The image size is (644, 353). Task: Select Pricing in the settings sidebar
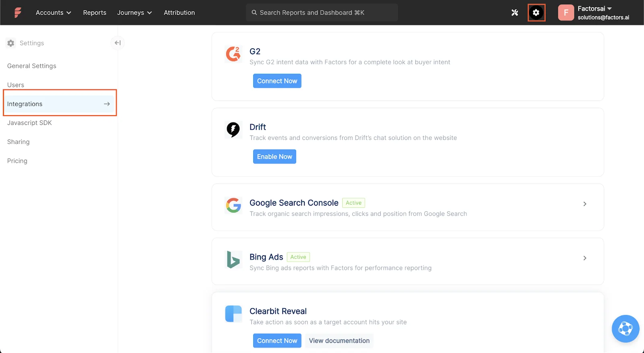[17, 161]
